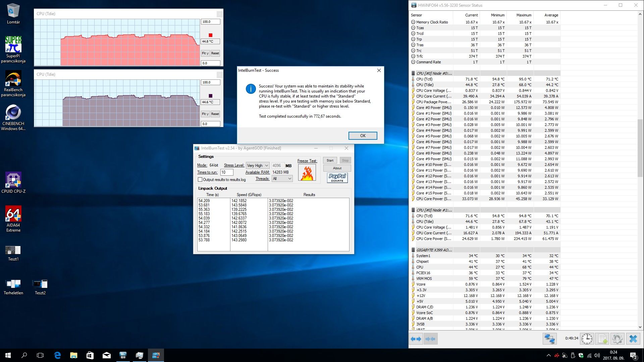Click Reset in the top CPU (Tdie) graph

pos(215,53)
